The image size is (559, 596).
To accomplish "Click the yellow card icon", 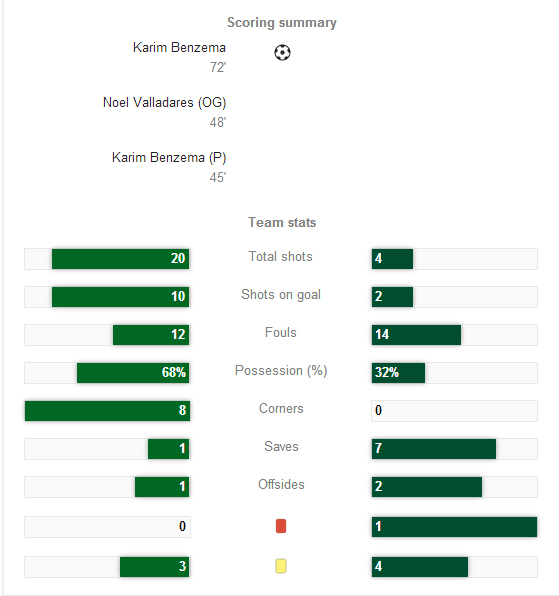I will click(x=281, y=566).
